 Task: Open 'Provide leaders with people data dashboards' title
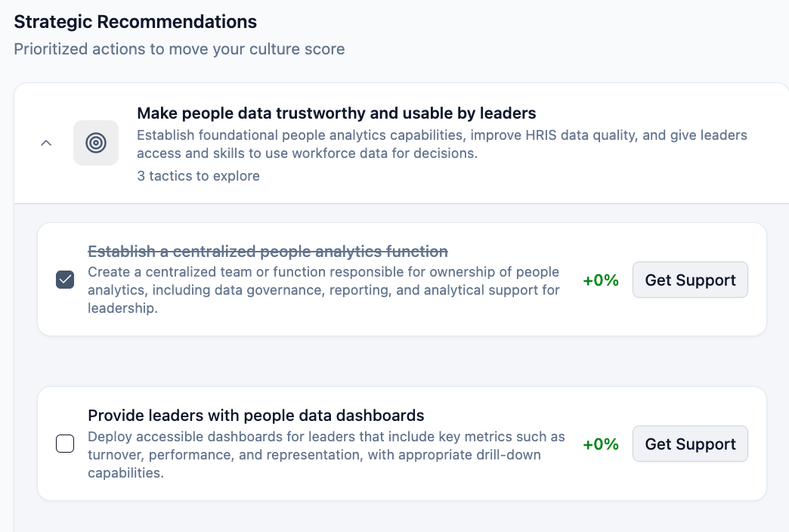tap(255, 416)
